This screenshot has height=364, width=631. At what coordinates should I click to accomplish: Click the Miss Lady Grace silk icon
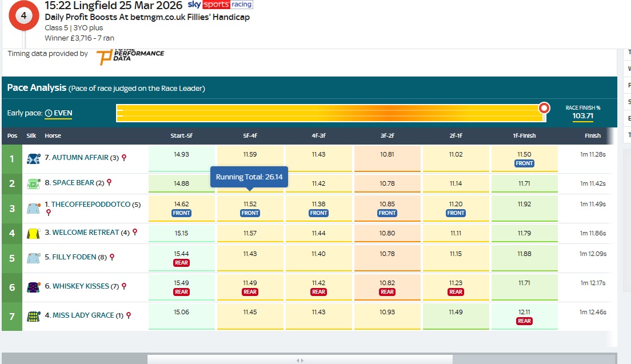[x=33, y=316]
